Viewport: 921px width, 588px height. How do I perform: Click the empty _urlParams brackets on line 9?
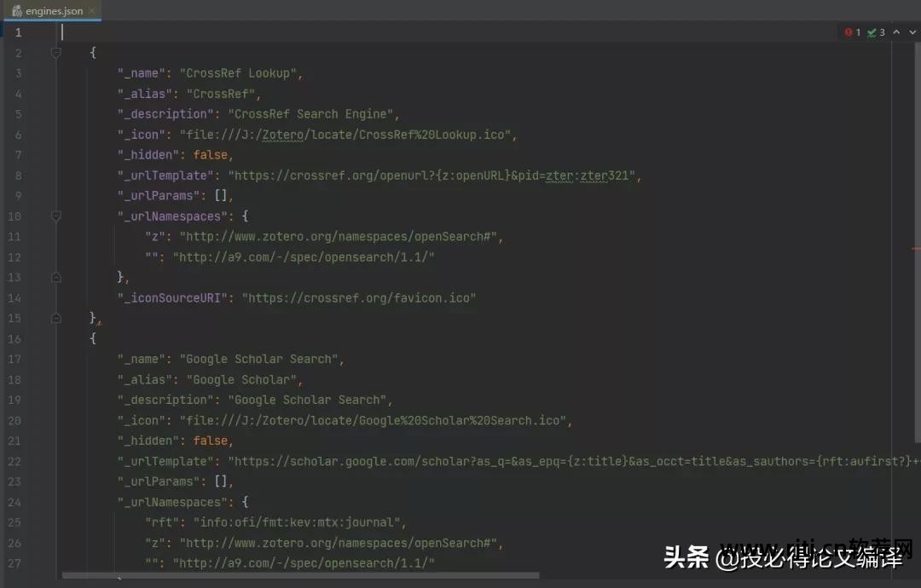coord(221,195)
